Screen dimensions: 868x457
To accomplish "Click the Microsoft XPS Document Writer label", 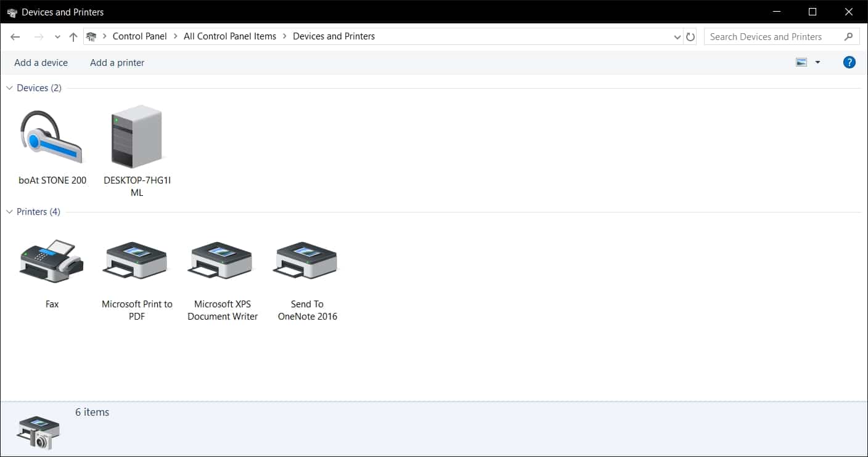I will (x=223, y=310).
